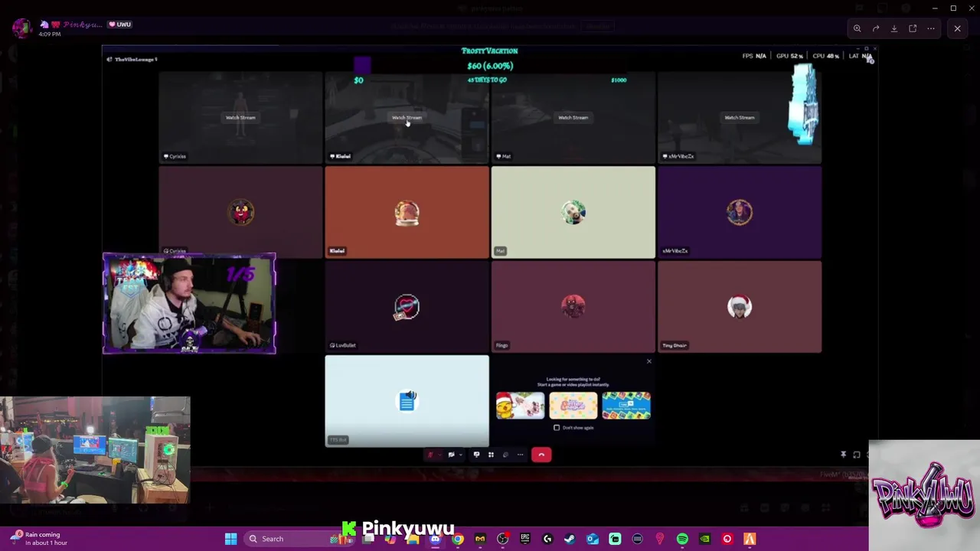This screenshot has height=551, width=980.
Task: Click the soundboard icon in call controls
Action: pos(505,455)
